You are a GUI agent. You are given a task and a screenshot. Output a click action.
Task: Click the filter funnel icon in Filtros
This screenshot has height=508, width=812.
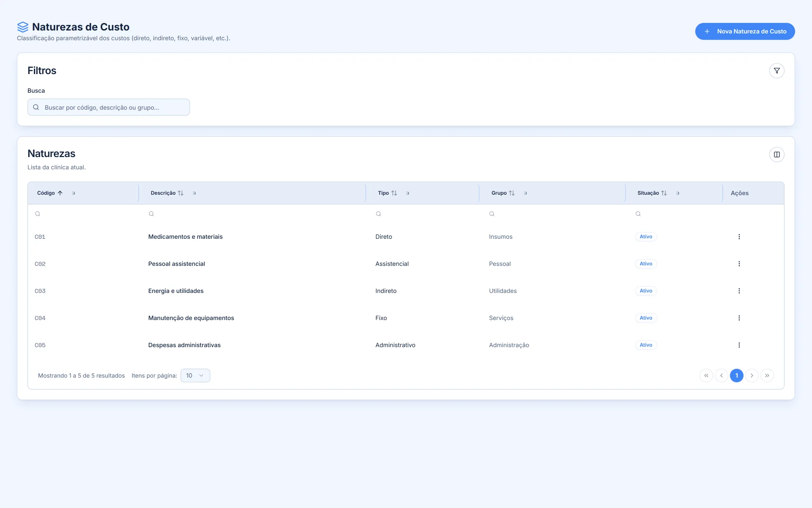click(x=776, y=71)
